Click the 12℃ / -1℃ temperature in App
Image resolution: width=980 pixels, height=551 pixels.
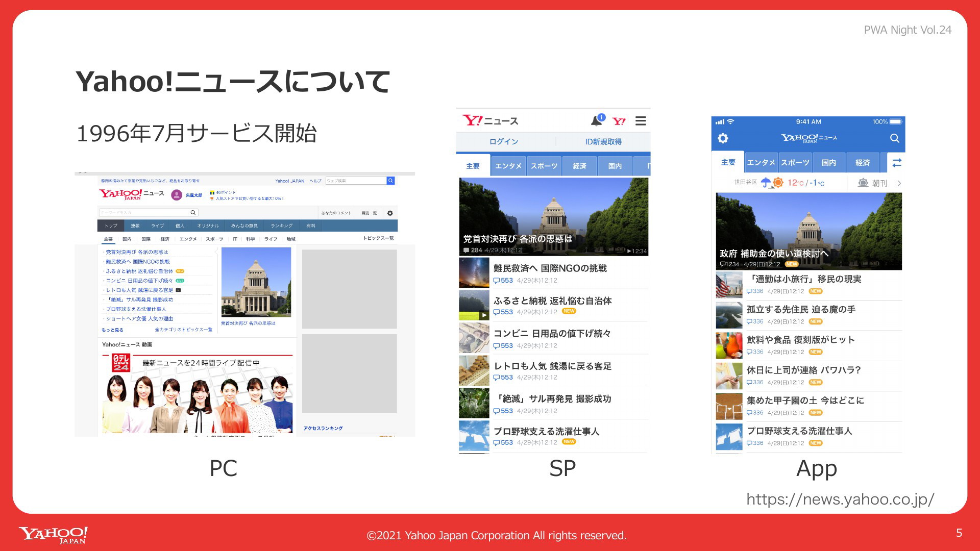click(x=805, y=183)
